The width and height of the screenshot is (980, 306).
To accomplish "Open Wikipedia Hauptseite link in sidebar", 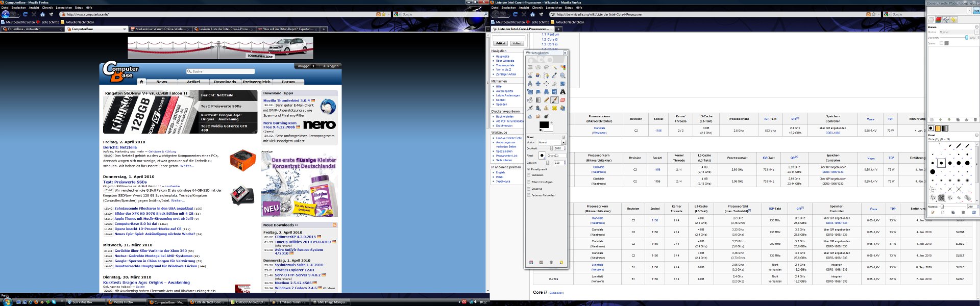I will [502, 57].
